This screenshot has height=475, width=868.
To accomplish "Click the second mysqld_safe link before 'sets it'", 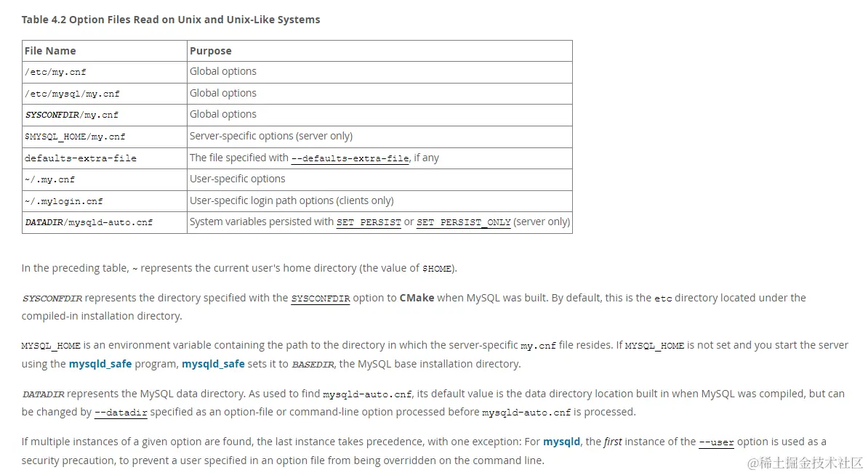I will (x=213, y=364).
